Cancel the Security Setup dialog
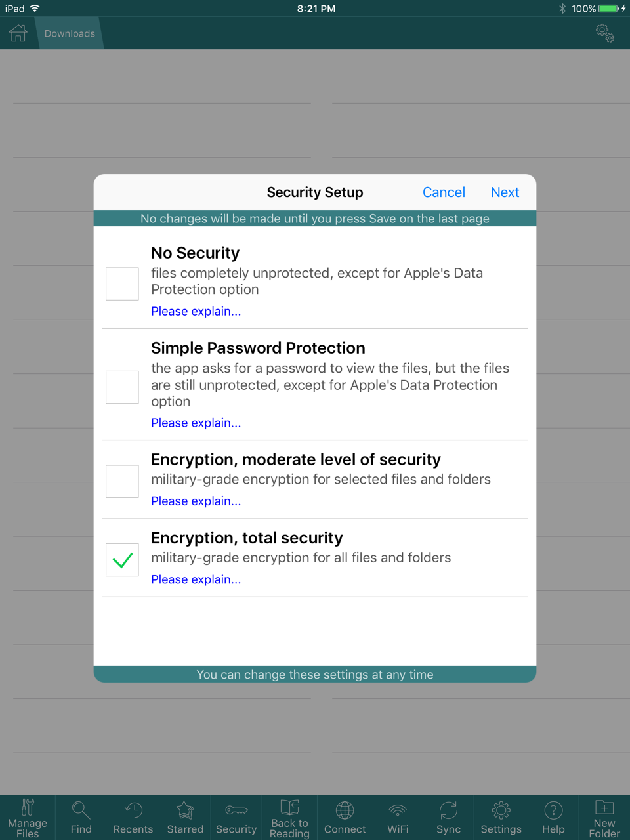 click(x=444, y=192)
